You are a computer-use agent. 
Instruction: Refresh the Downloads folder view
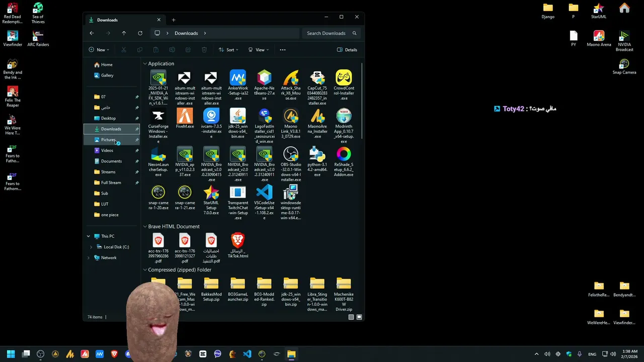pos(140,33)
